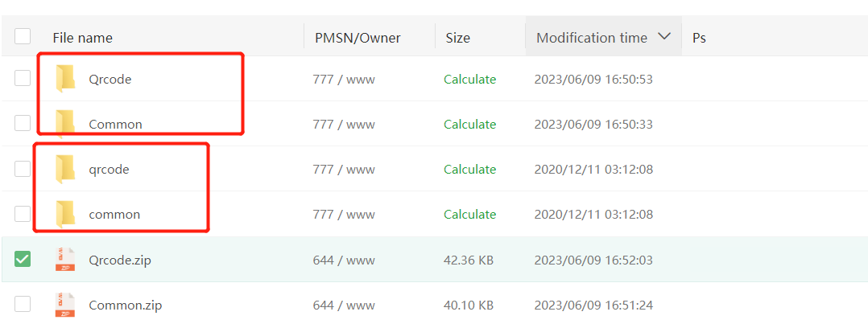Uncheck the Qrcode.zip row checkbox
Image resolution: width=868 pixels, height=324 pixels.
tap(23, 259)
